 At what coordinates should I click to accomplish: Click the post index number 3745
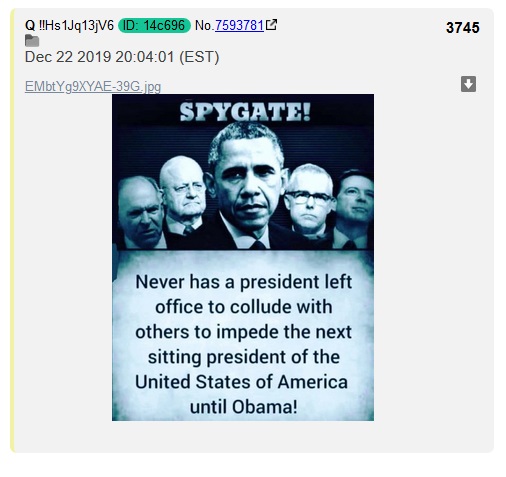(x=463, y=28)
